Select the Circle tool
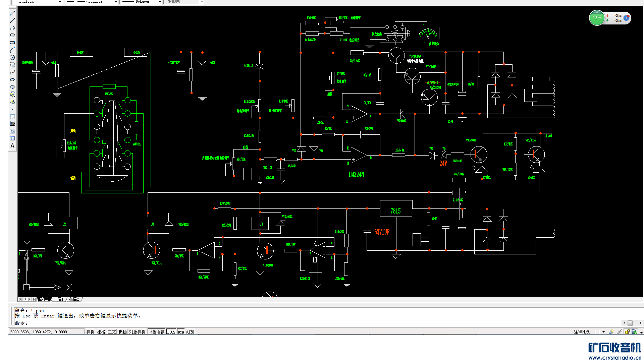This screenshot has height=362, width=644. coord(12,57)
